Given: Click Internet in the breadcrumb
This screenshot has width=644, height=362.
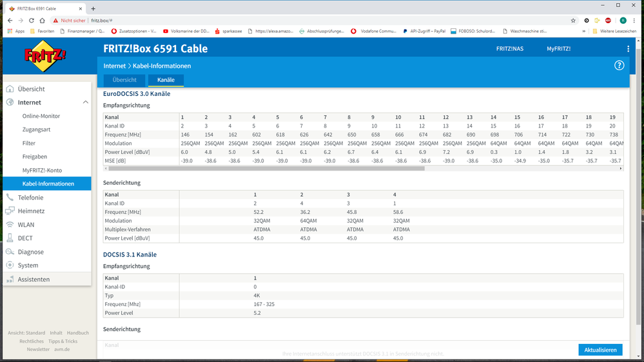Looking at the screenshot, I should tap(115, 66).
